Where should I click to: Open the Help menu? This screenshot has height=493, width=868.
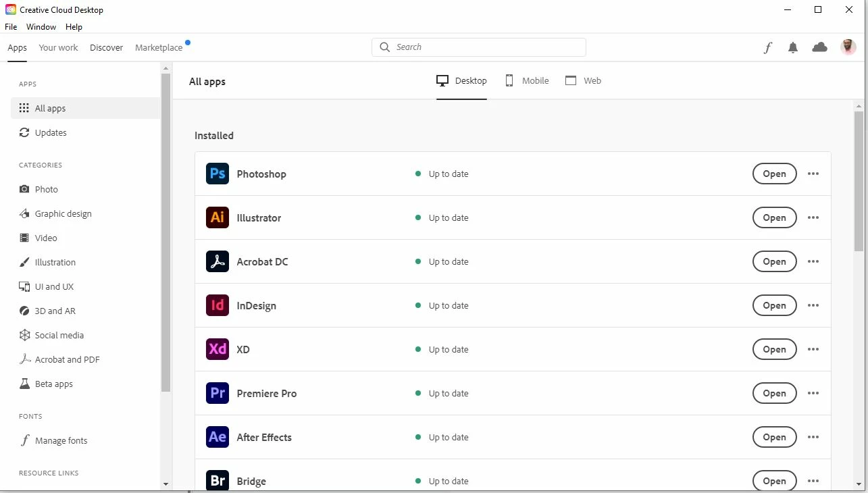[74, 27]
